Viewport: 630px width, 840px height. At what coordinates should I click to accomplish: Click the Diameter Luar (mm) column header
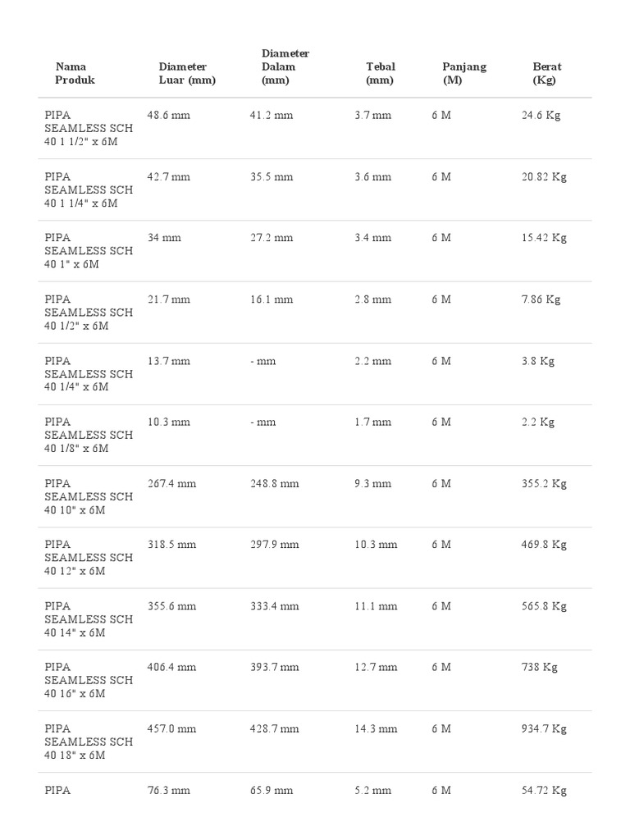click(186, 73)
